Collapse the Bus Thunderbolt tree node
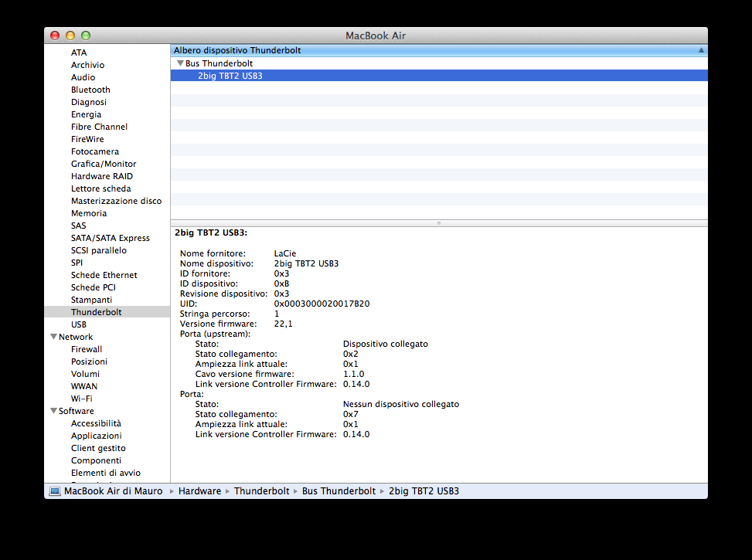 pyautogui.click(x=180, y=63)
